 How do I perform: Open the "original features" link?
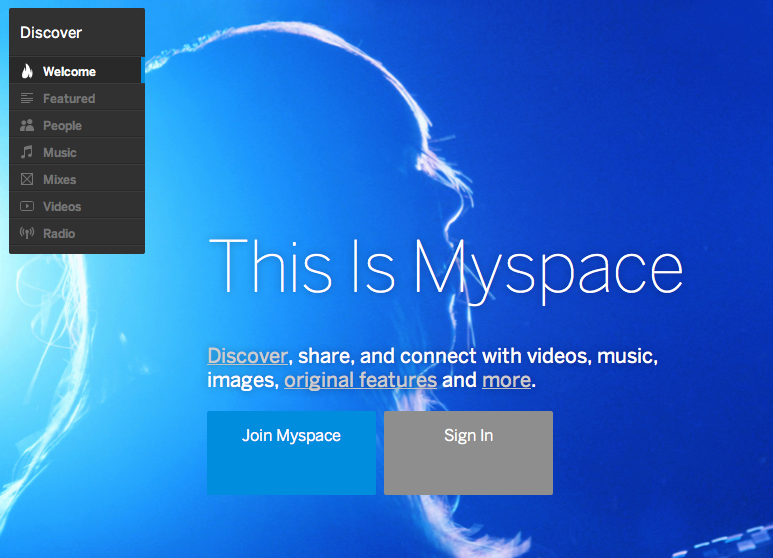point(360,381)
